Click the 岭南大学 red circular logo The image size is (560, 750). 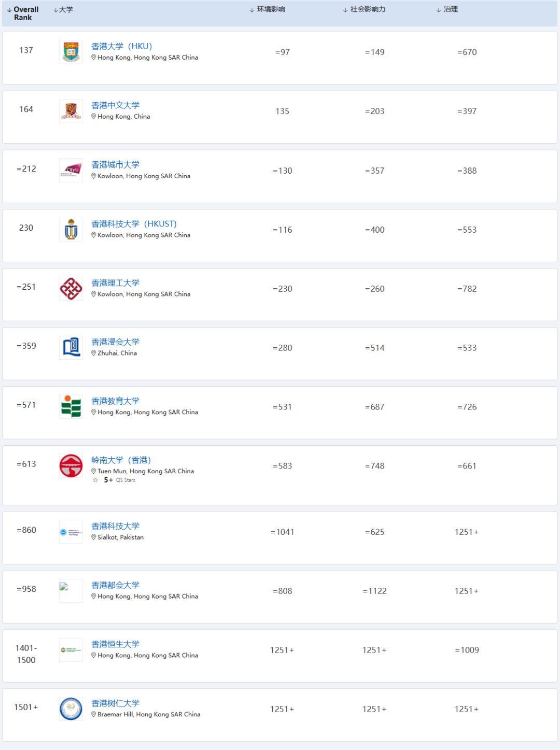(71, 466)
